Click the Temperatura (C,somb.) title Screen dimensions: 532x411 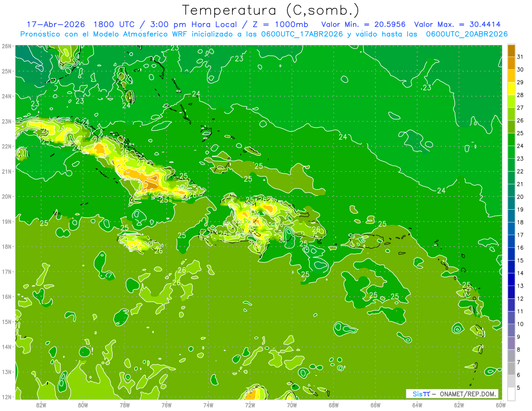coord(270,10)
